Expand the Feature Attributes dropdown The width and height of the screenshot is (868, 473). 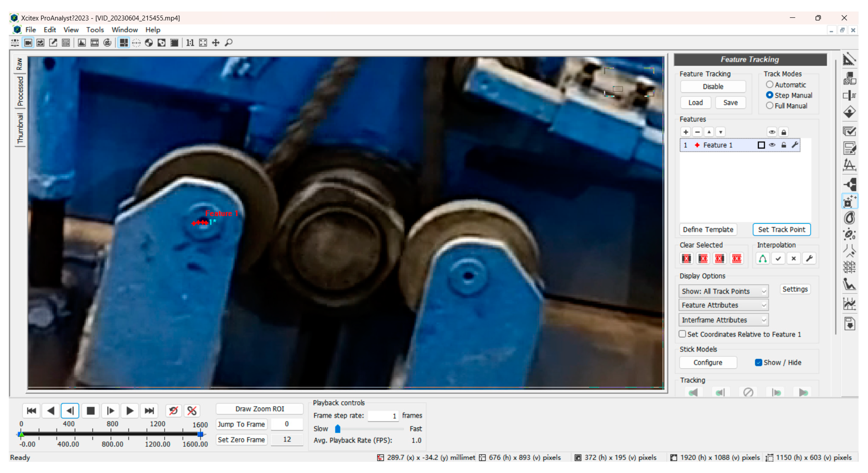tap(723, 305)
